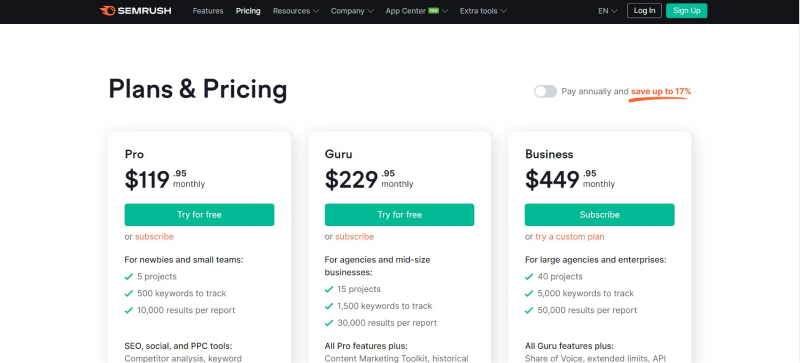The width and height of the screenshot is (800, 363).
Task: Click the $229 price
Action: pos(352,180)
